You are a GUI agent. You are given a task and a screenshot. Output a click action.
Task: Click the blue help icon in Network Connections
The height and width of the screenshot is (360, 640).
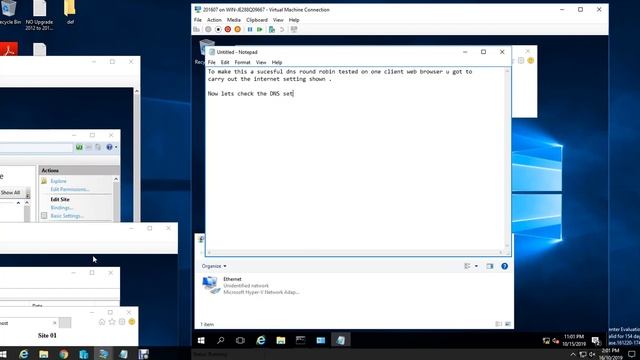tap(504, 266)
